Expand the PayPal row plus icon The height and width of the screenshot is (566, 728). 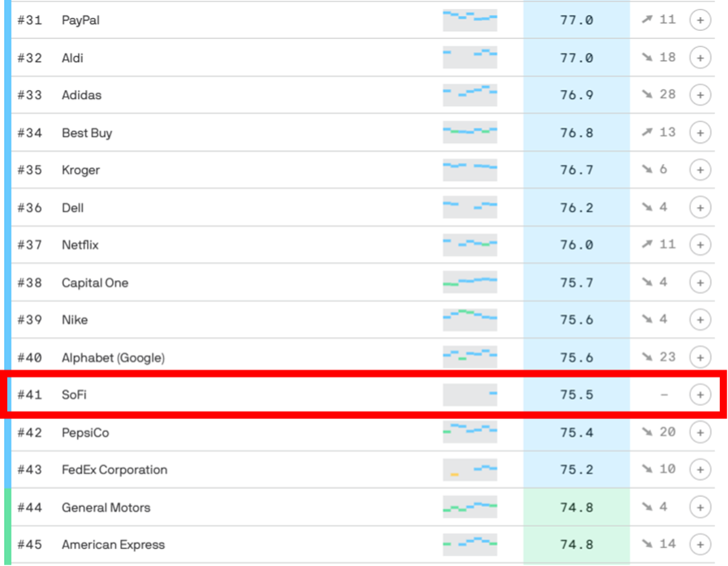(700, 19)
